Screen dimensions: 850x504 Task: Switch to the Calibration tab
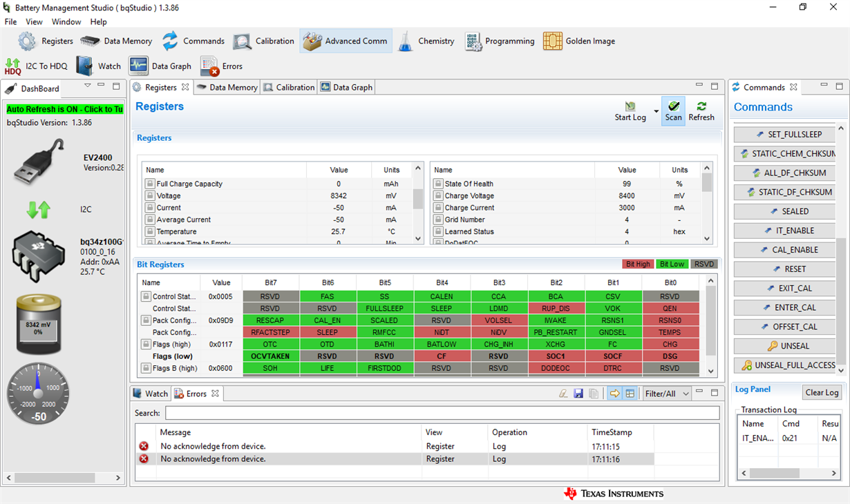[x=289, y=88]
